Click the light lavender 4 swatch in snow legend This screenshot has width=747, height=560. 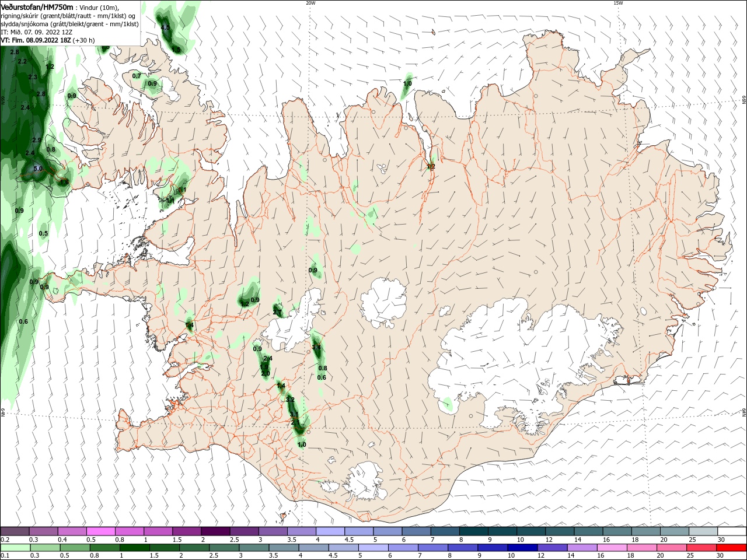tap(330, 531)
